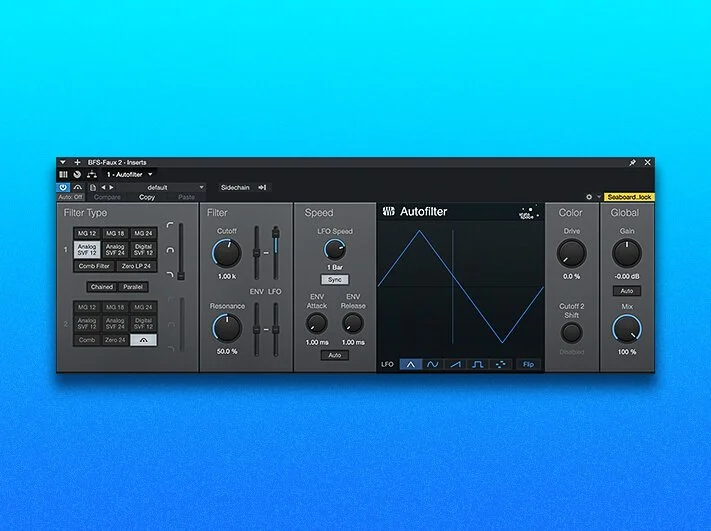Go to the previous preset arrow
Viewport: 711px width, 531px height.
pos(103,187)
